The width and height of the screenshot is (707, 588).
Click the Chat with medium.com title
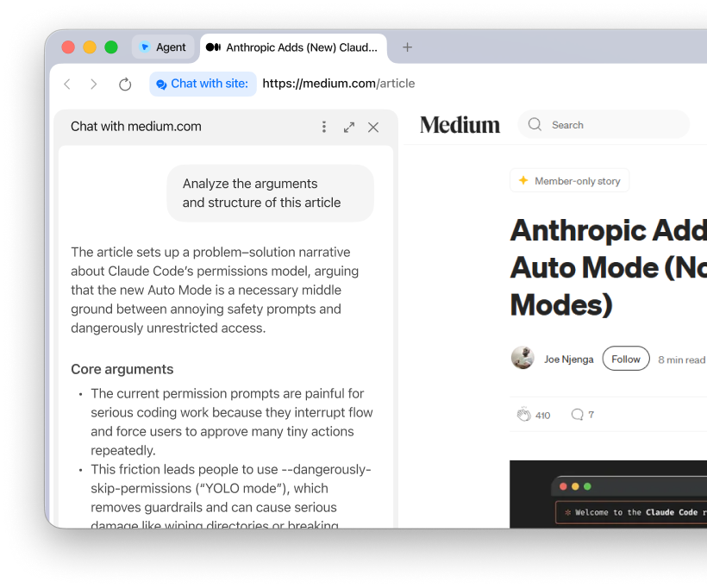(135, 127)
